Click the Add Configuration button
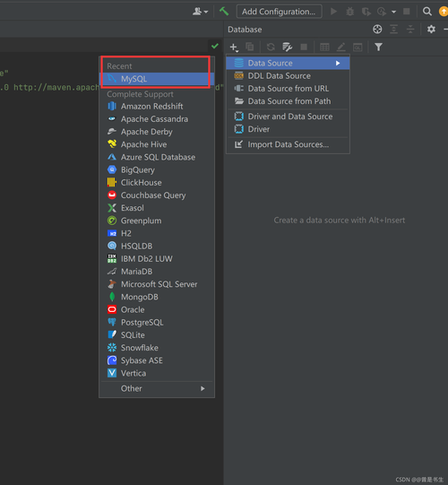Viewport: 448px width, 485px height. [279, 12]
